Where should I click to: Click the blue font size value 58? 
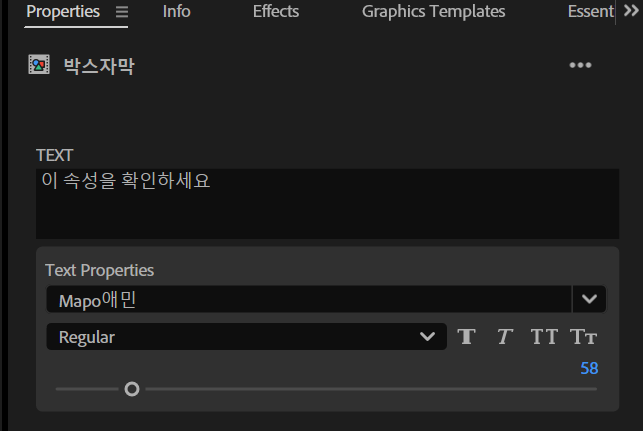click(x=589, y=368)
